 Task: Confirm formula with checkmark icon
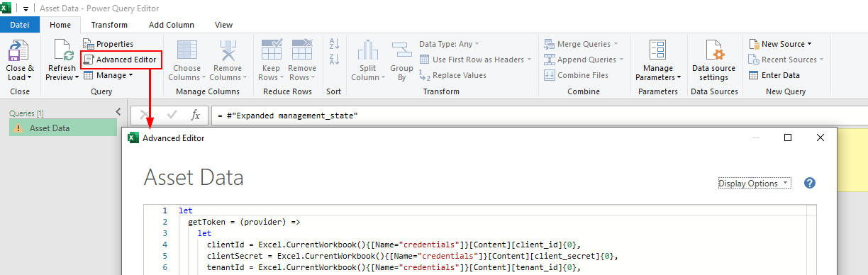click(x=172, y=115)
